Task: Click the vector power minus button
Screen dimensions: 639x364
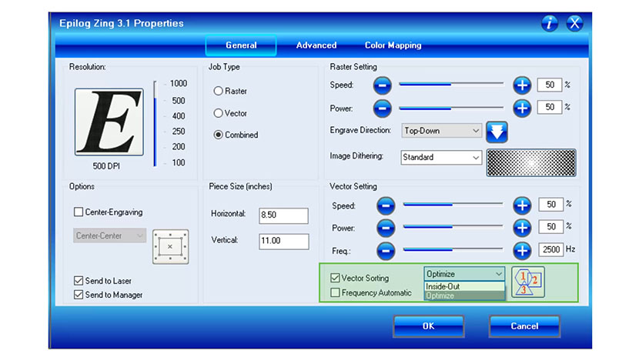Action: [x=386, y=227]
